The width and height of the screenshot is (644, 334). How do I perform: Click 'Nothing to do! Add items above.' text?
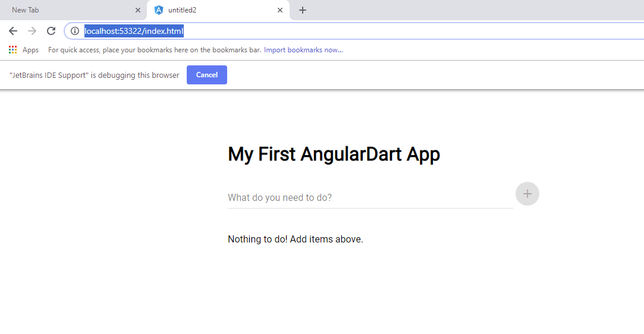coord(296,240)
